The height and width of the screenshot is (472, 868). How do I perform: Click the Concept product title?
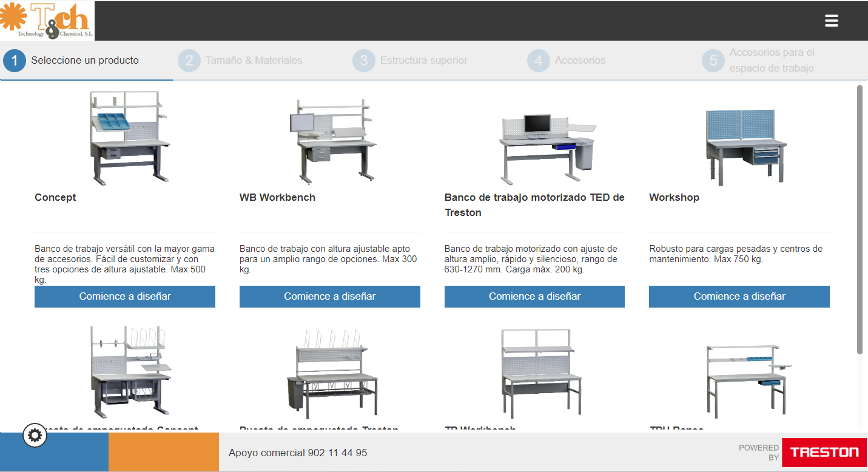point(55,198)
